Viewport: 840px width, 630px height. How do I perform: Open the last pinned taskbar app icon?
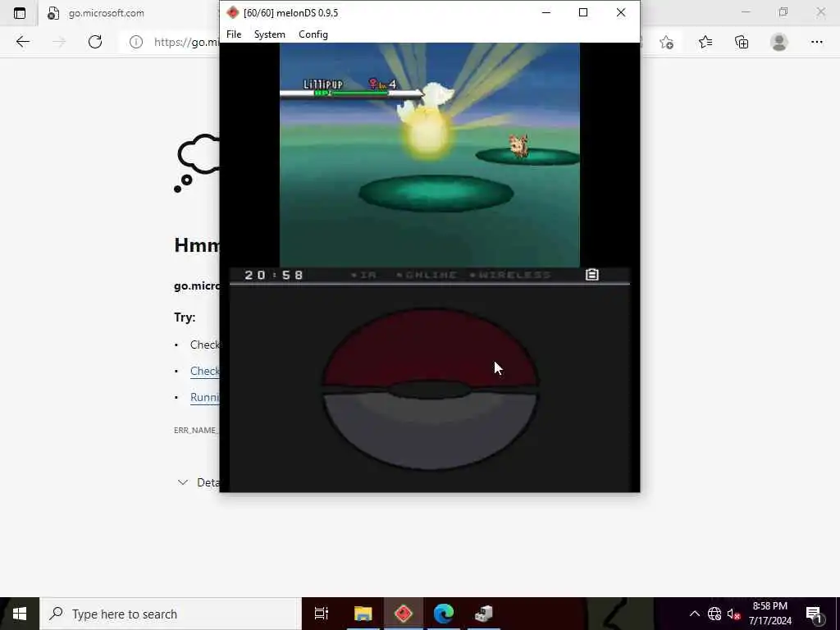(x=484, y=614)
